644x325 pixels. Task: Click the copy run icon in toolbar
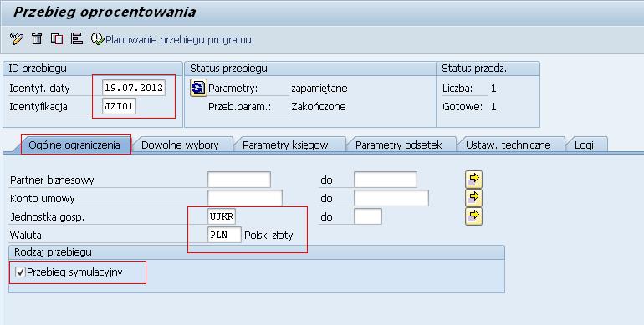click(x=57, y=39)
